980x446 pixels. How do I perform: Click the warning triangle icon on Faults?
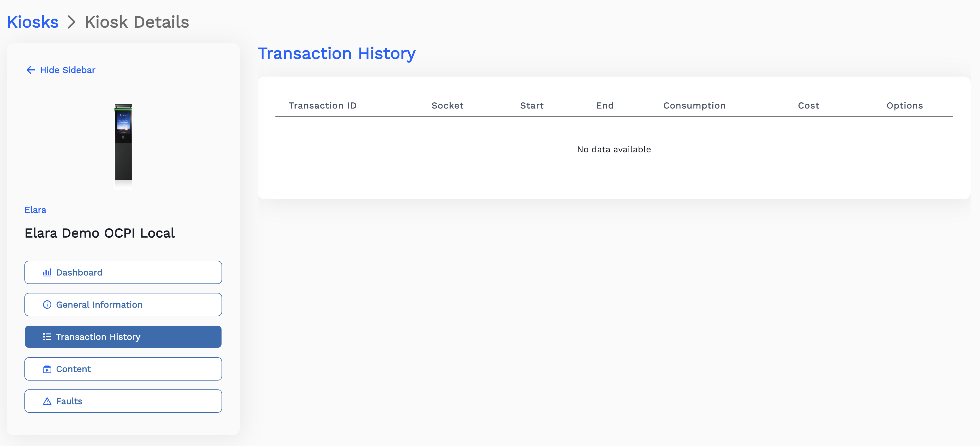(47, 401)
